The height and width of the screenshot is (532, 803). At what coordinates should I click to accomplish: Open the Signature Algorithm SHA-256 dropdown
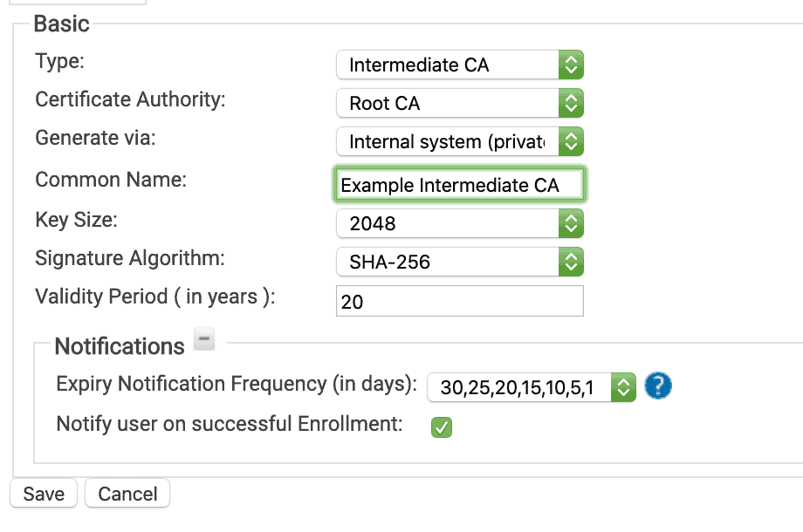point(459,262)
